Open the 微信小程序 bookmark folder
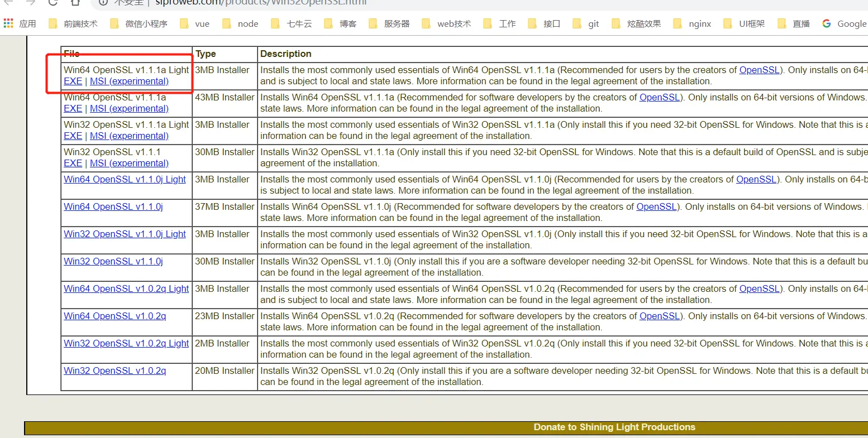The height and width of the screenshot is (438, 868). [139, 23]
